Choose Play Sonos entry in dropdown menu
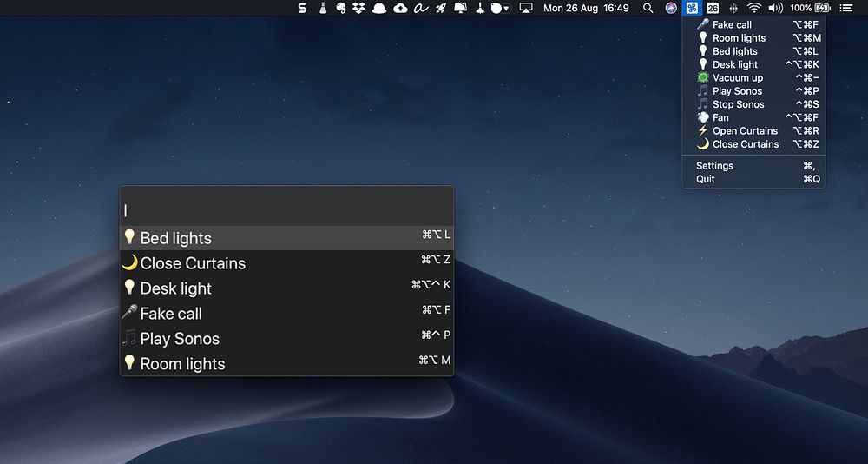The image size is (868, 464). (x=753, y=91)
